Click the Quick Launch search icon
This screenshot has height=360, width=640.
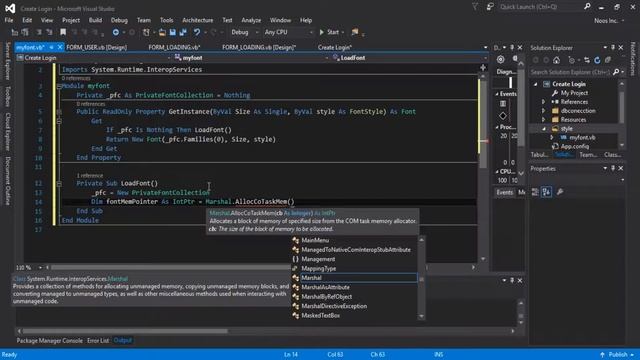(587, 7)
